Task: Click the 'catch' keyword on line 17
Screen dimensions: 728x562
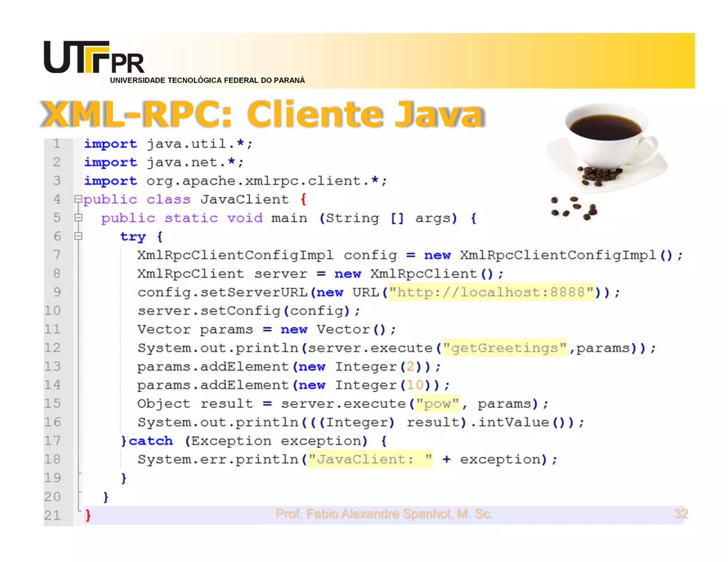Action: click(x=151, y=441)
